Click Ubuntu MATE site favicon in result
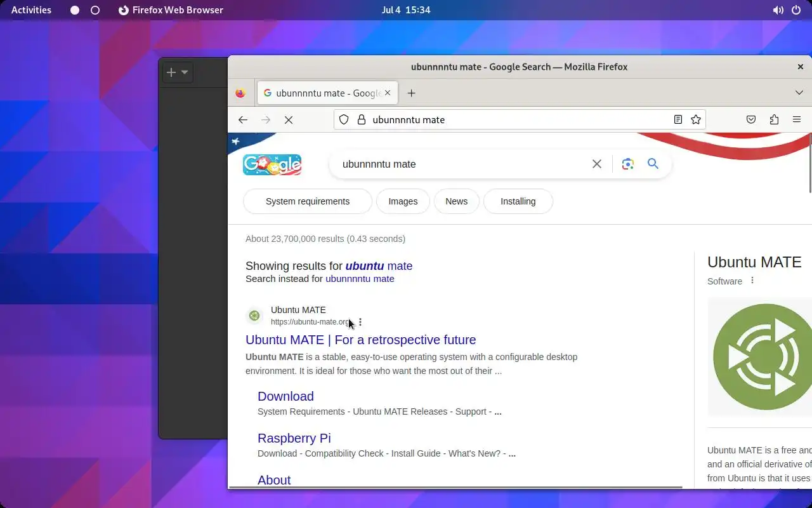 [254, 316]
